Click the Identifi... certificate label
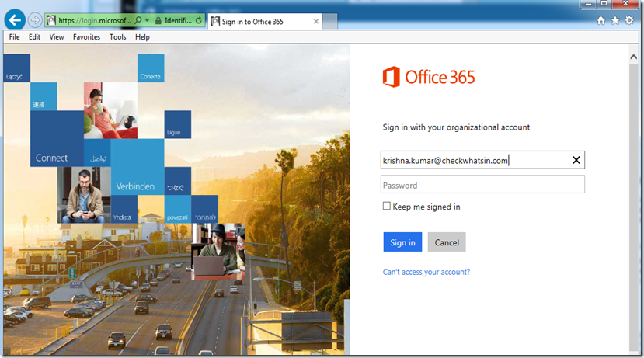This screenshot has height=358, width=644. pyautogui.click(x=178, y=20)
